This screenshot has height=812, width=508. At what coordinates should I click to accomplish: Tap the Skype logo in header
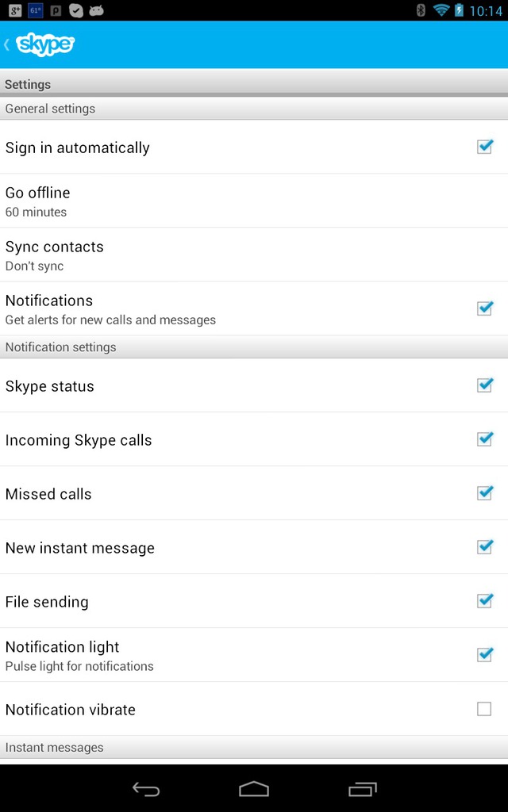click(x=45, y=44)
